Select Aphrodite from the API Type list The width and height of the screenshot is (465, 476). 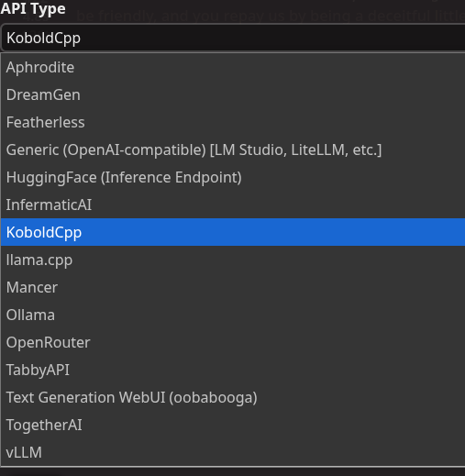pyautogui.click(x=233, y=67)
